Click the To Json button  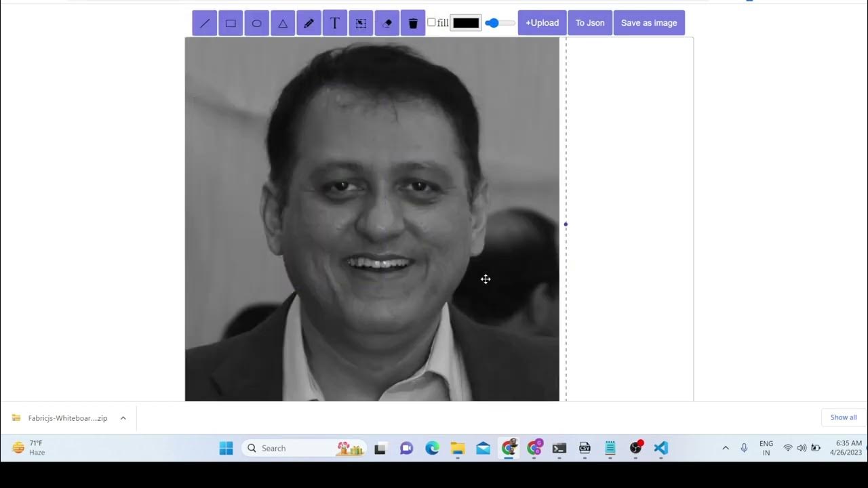pos(590,23)
